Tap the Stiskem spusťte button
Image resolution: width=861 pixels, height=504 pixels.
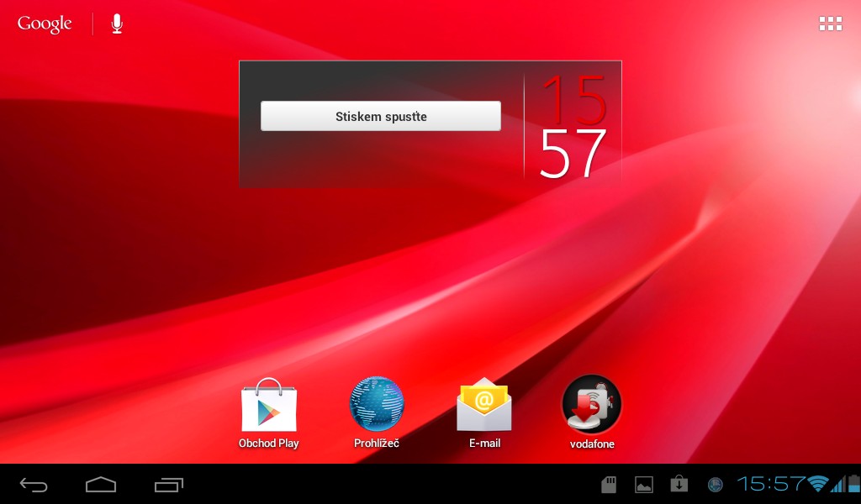381,116
